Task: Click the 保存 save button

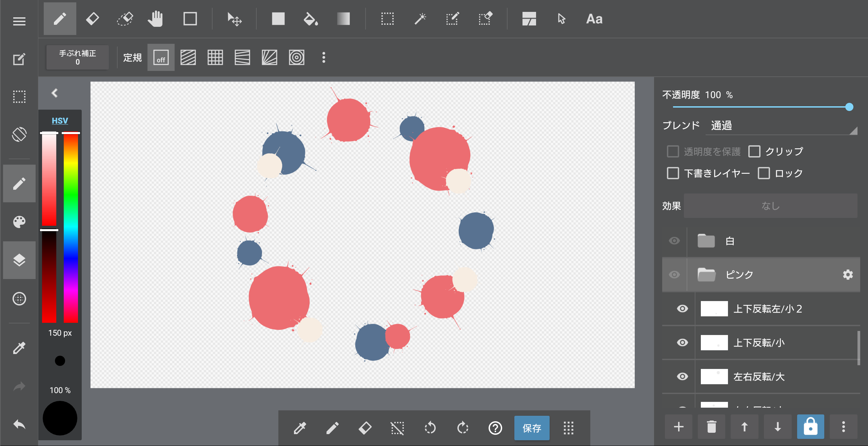Action: tap(532, 428)
